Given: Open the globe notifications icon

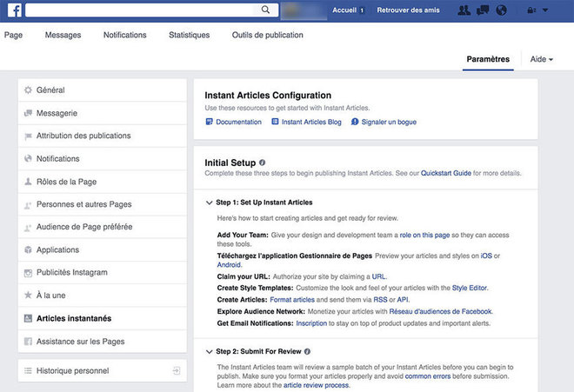Looking at the screenshot, I should [501, 10].
